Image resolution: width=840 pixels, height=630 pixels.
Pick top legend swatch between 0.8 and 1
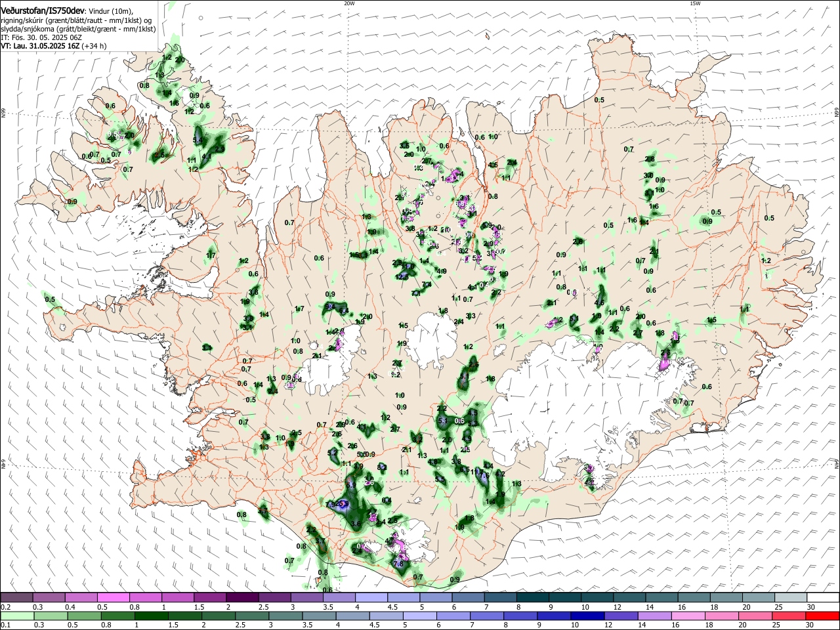[146, 598]
